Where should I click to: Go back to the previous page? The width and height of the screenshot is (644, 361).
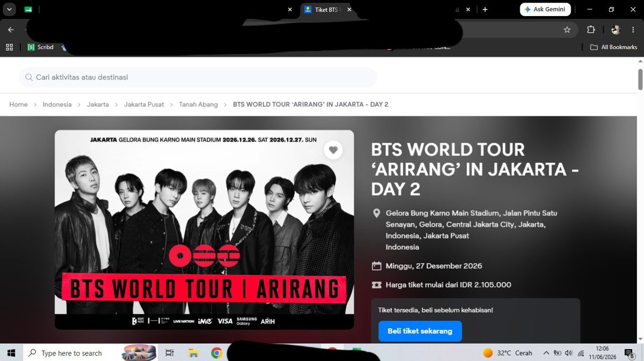[x=11, y=30]
